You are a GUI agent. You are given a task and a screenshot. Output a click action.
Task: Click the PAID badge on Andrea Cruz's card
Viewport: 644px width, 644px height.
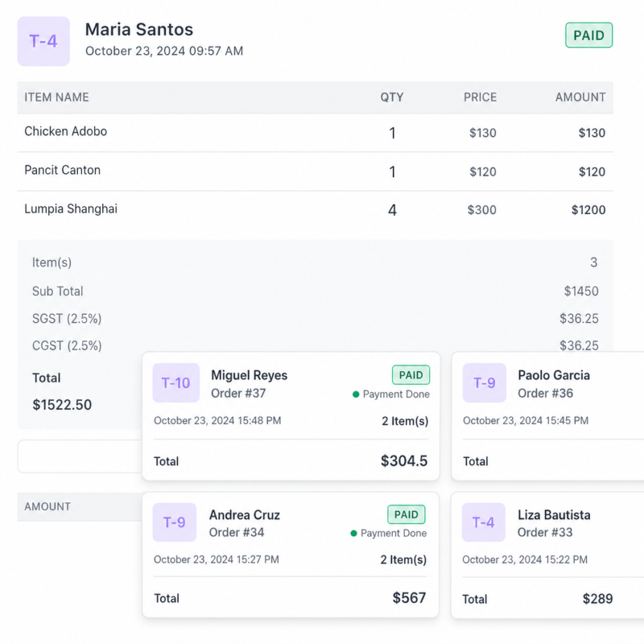point(407,514)
